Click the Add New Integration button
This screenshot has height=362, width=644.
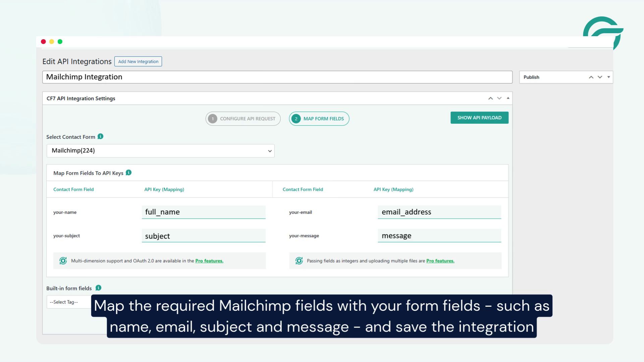click(x=138, y=61)
